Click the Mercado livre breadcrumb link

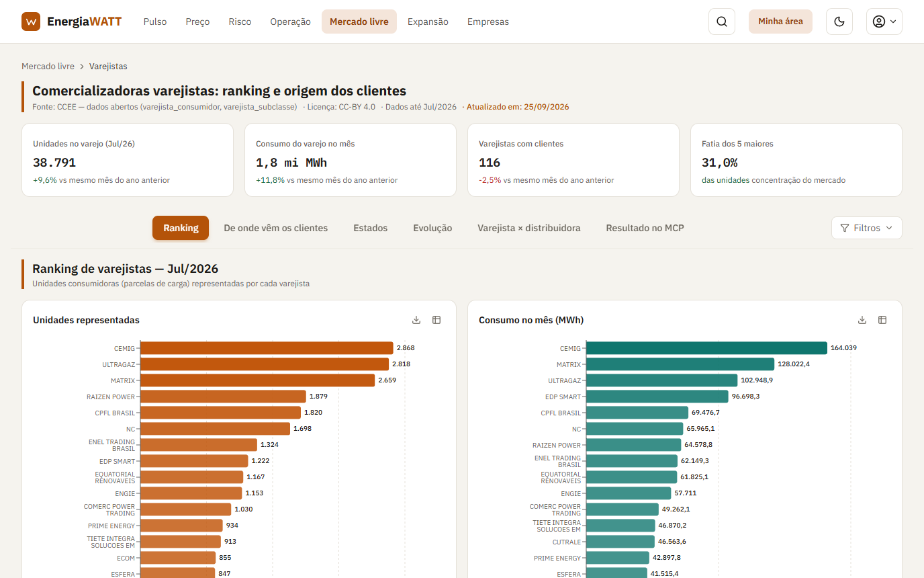[x=48, y=67]
